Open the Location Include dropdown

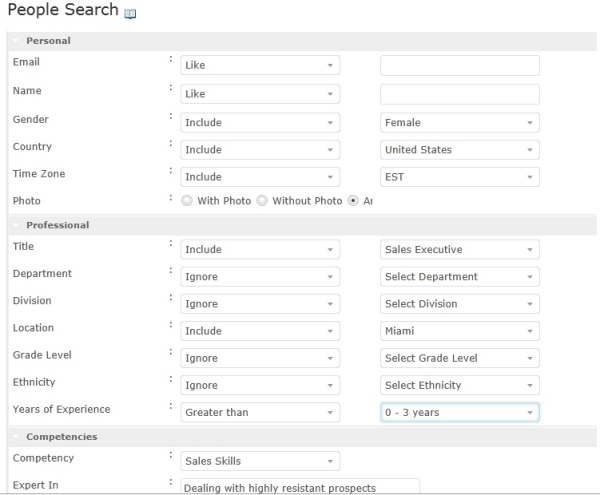point(260,331)
